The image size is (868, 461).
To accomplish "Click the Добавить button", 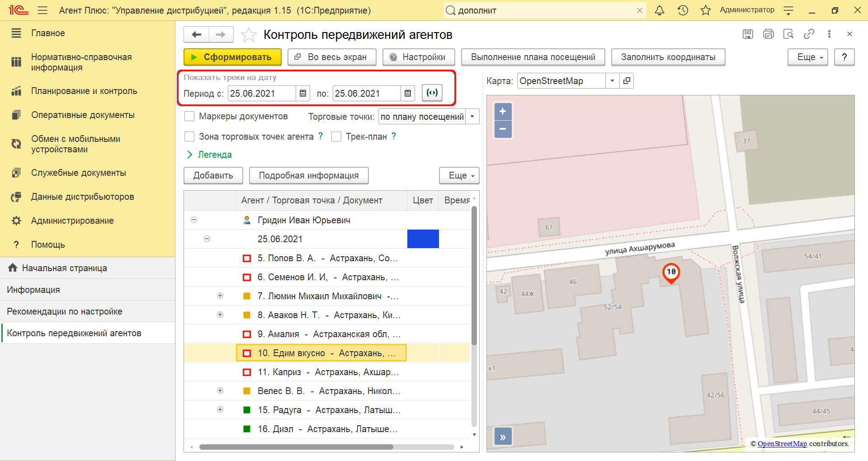I will coord(213,175).
